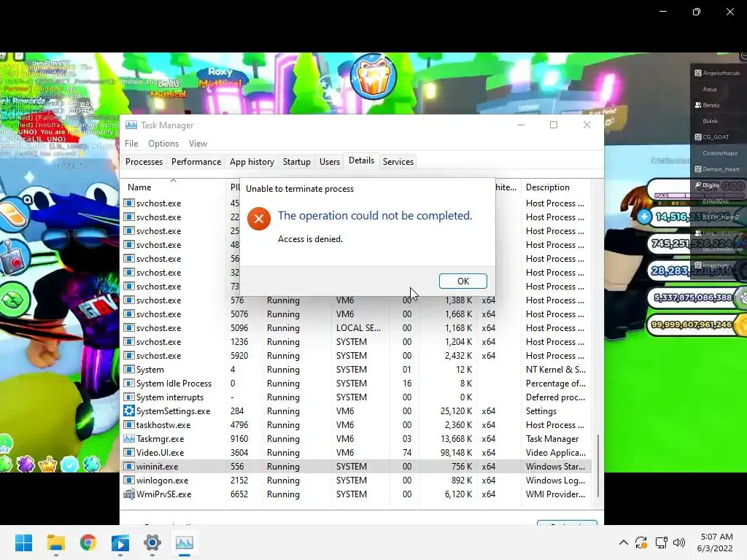Select the wininit.exe process icon
The height and width of the screenshot is (560, 747).
[128, 466]
